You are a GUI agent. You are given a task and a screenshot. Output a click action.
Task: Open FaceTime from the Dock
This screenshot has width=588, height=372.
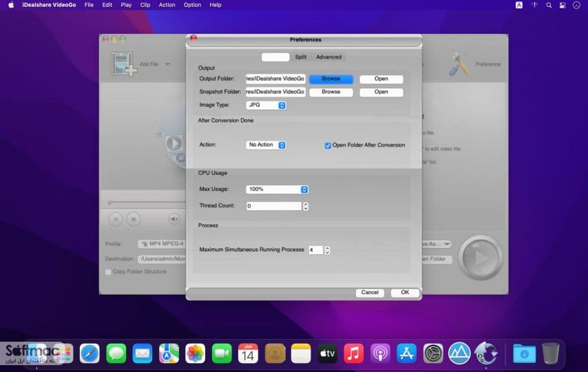click(222, 353)
